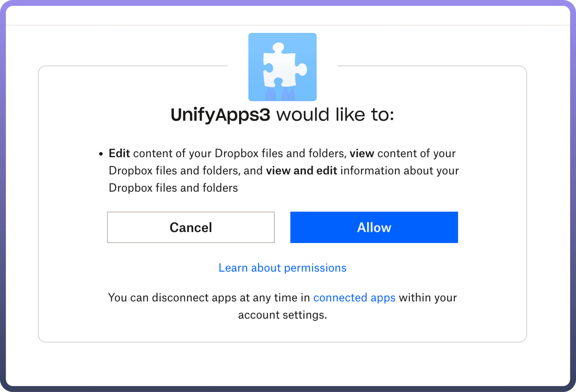Click the Allow button
The width and height of the screenshot is (576, 392).
374,227
